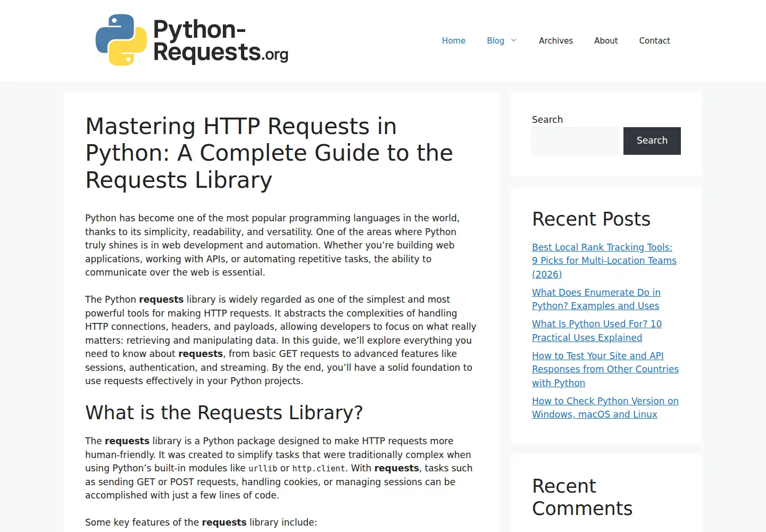Open What Is Python Used For post
This screenshot has width=766, height=532.
[x=597, y=330]
